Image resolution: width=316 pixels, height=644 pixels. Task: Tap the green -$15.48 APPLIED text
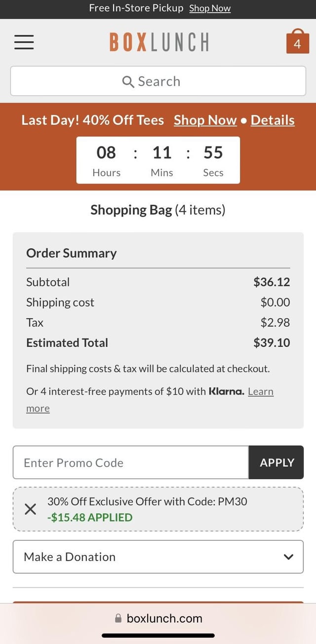tap(90, 517)
